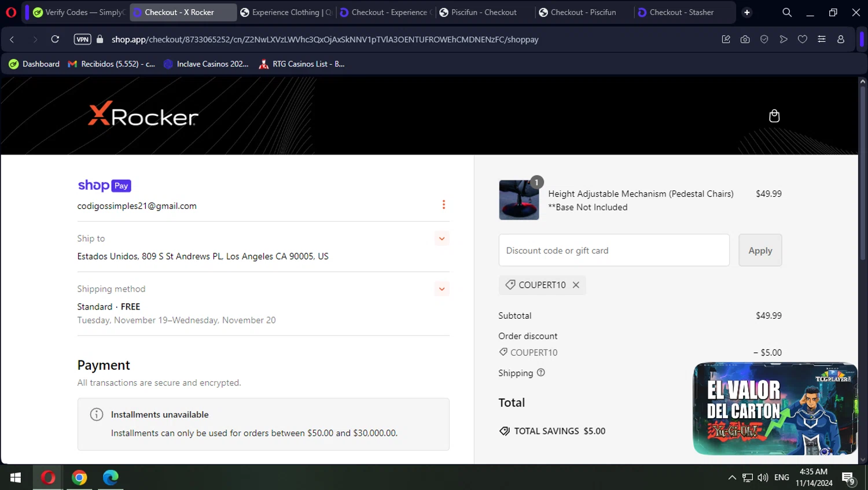This screenshot has height=490, width=868.
Task: Open Opera from the taskbar
Action: click(x=48, y=477)
